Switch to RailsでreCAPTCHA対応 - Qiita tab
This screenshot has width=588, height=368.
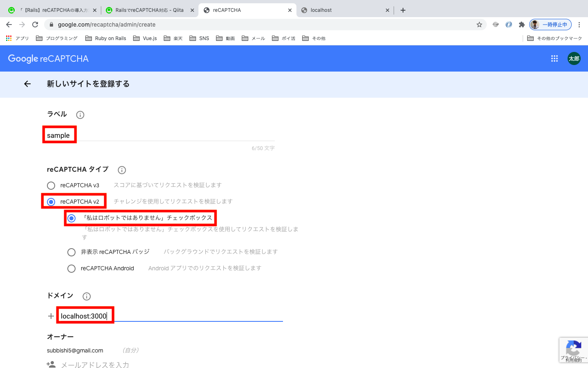click(x=149, y=10)
